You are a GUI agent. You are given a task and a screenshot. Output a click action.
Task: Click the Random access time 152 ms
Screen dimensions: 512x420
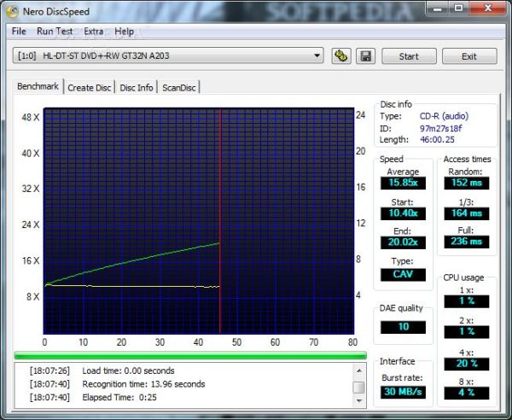coord(467,183)
